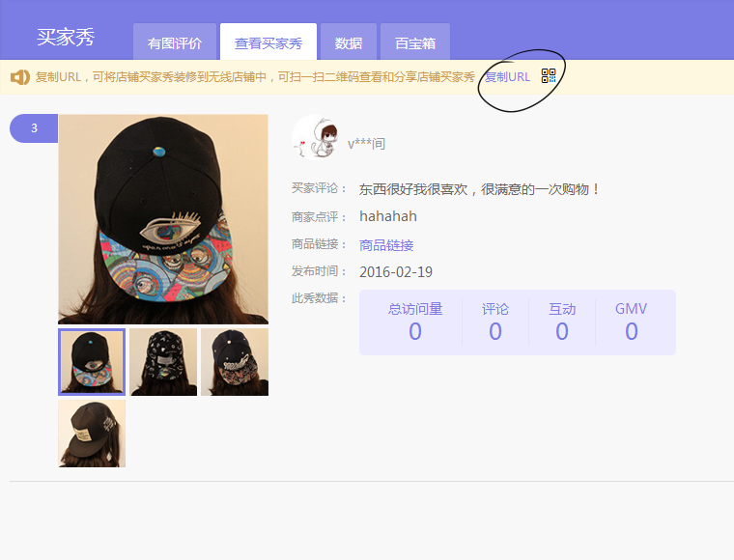Image resolution: width=734 pixels, height=560 pixels.
Task: Click the speaker announcement icon
Action: pyautogui.click(x=19, y=76)
